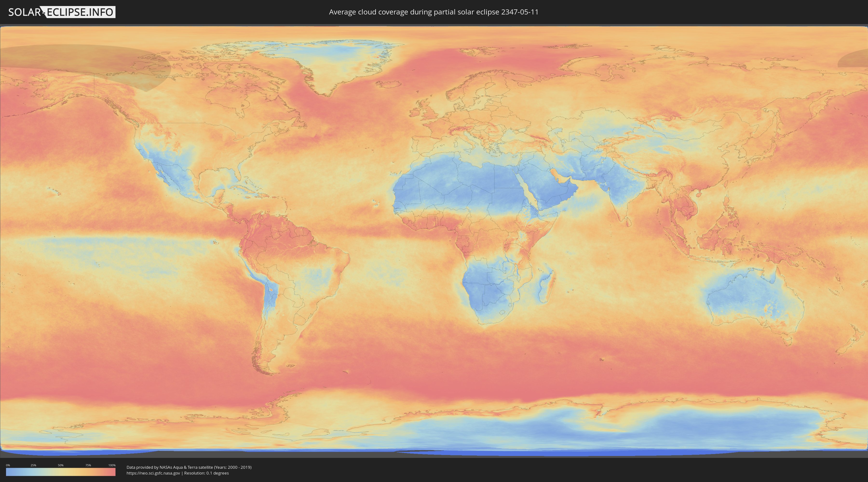Click the NASA Aqua & Terra data credit
The image size is (868, 482).
click(x=189, y=467)
